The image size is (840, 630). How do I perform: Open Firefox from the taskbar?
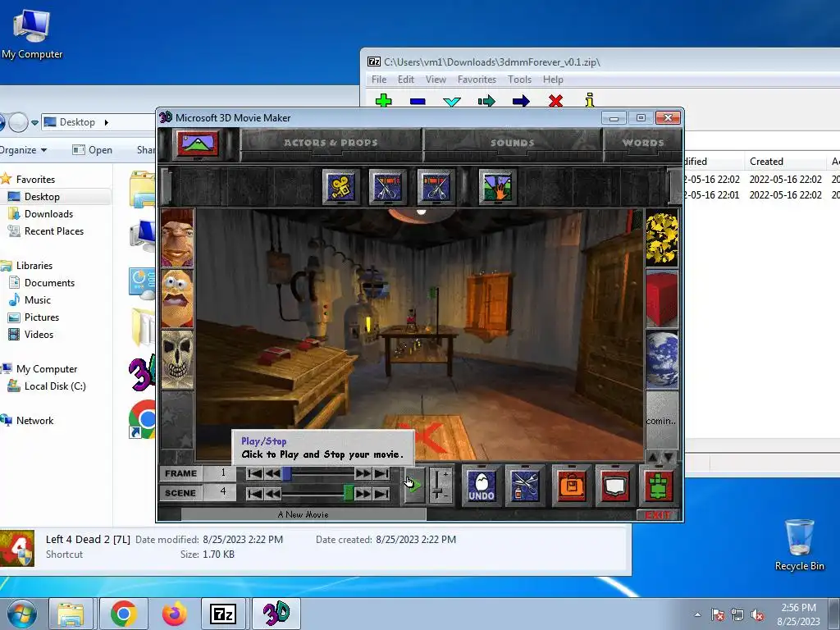pyautogui.click(x=175, y=614)
